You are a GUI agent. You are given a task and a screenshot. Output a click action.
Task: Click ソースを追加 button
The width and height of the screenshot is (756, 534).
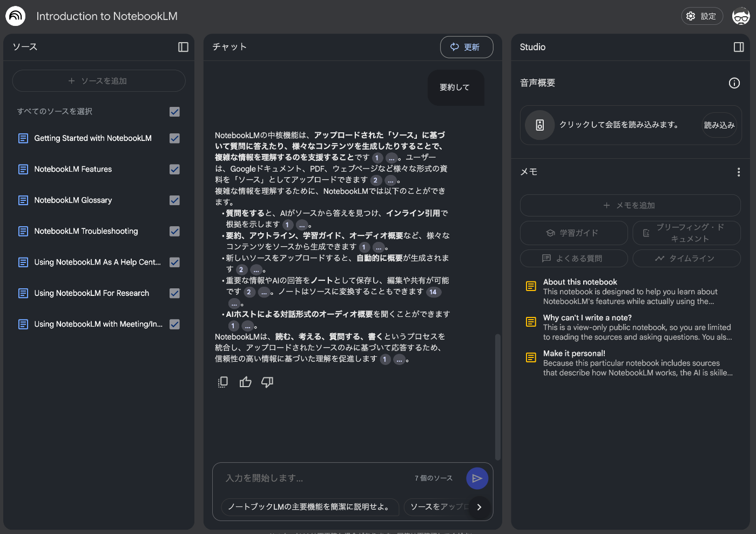pyautogui.click(x=99, y=81)
